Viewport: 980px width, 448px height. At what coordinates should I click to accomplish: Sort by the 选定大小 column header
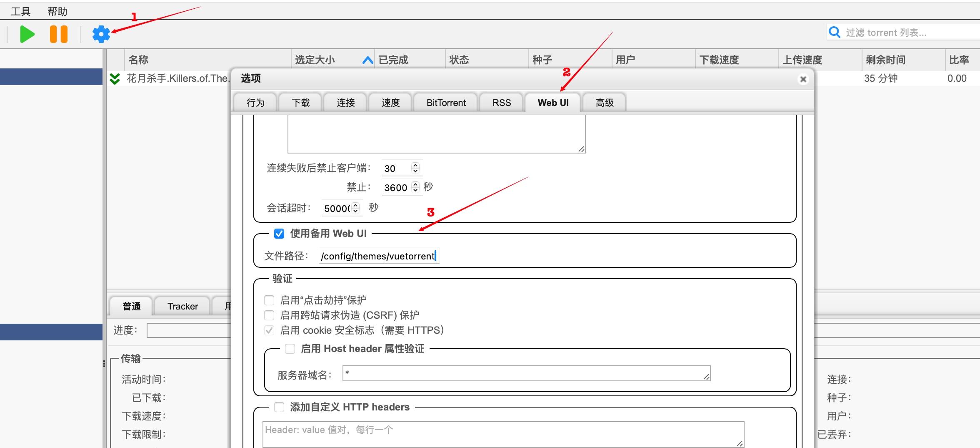(x=332, y=60)
